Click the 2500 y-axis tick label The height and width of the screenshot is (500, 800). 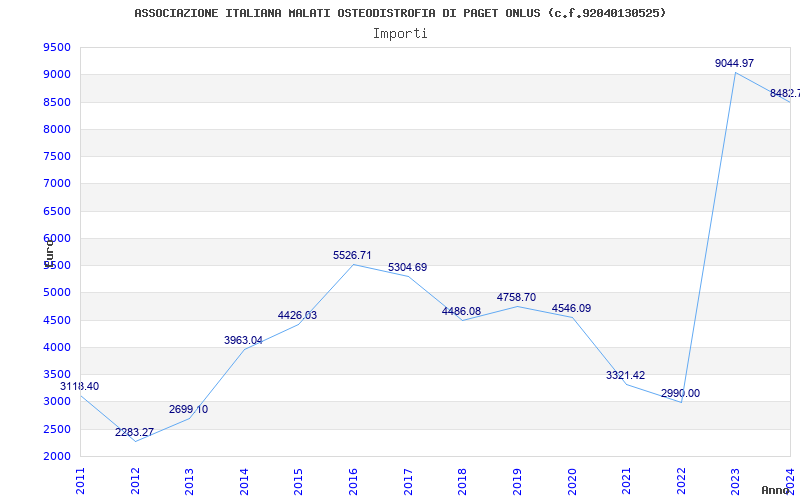pyautogui.click(x=57, y=429)
